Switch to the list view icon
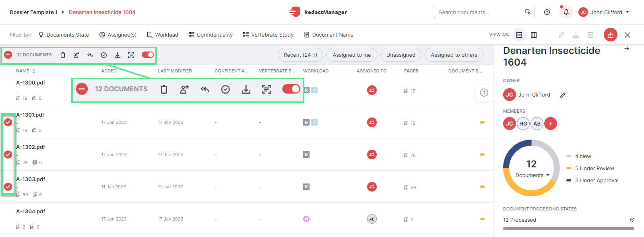 519,35
